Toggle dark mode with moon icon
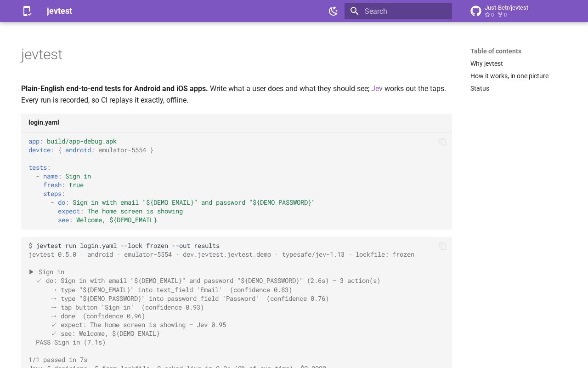588x368 pixels. pos(334,11)
